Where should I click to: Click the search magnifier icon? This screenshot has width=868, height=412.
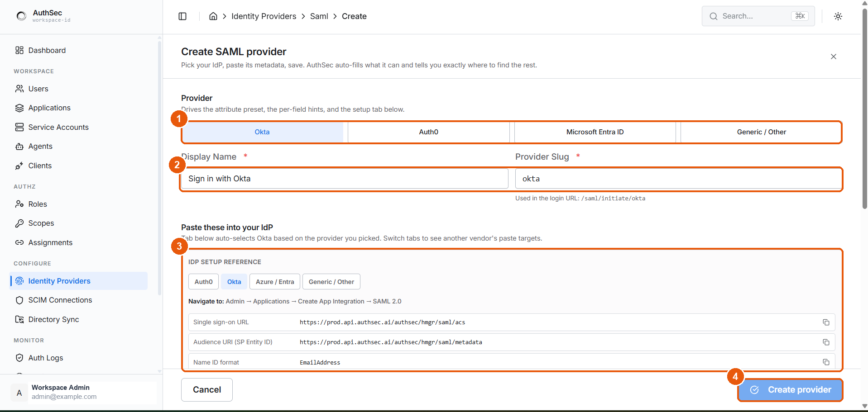point(714,16)
